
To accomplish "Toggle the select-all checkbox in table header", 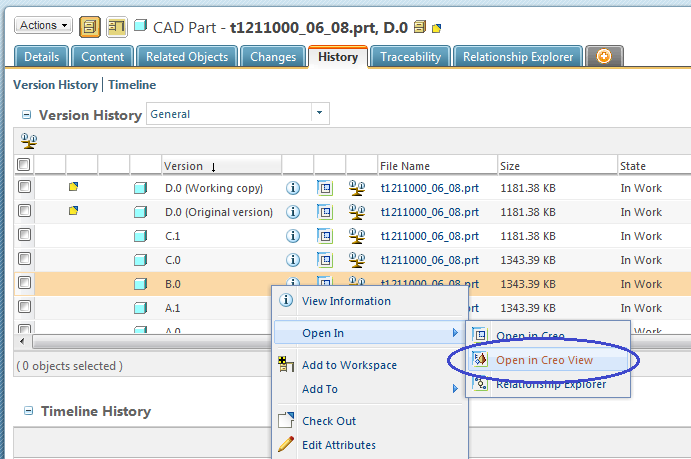I will tap(25, 165).
